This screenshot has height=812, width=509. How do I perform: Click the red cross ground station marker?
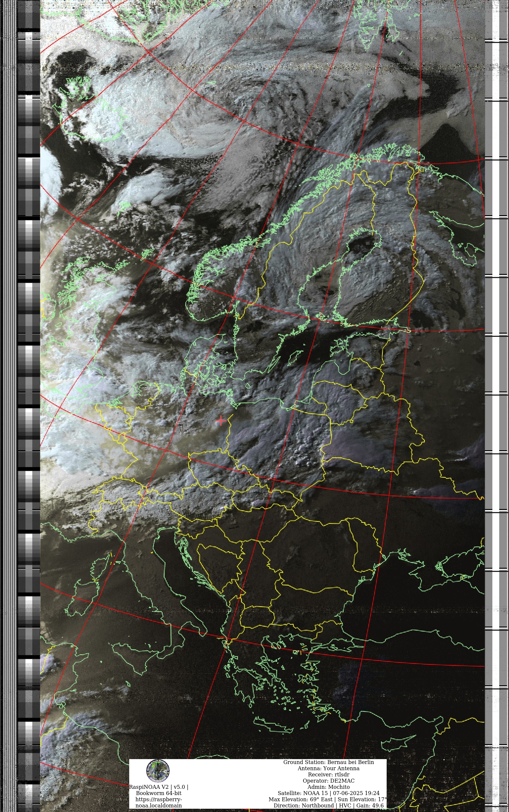click(221, 421)
